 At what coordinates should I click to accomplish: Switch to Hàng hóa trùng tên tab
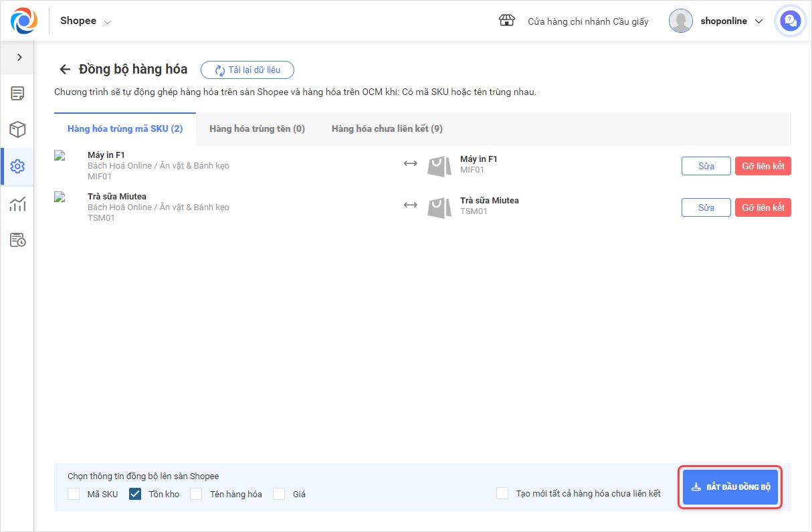[x=257, y=128]
